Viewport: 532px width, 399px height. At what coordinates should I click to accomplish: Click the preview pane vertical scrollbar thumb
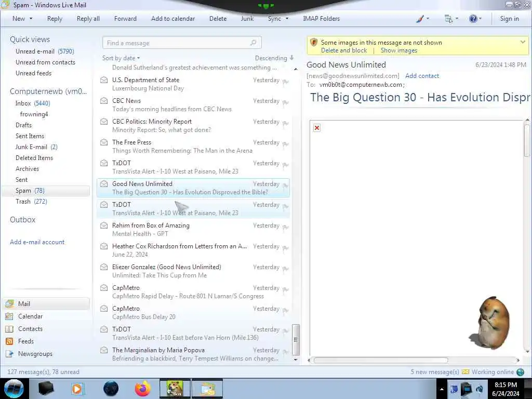pos(527,140)
